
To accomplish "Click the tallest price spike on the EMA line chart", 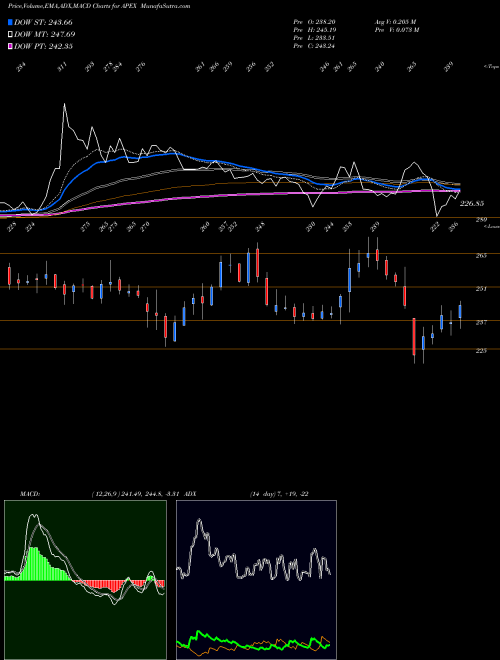I will [64, 104].
